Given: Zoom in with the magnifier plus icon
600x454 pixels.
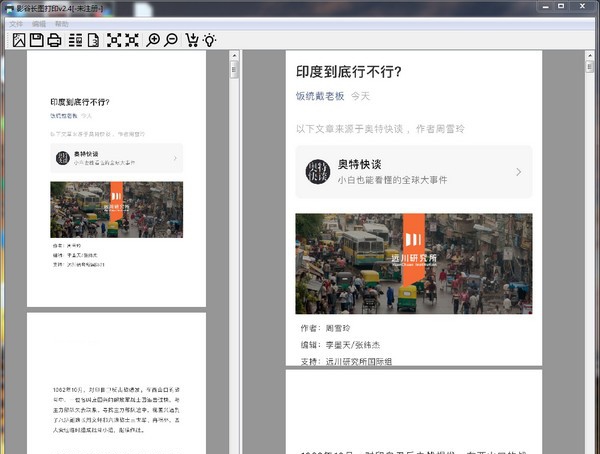Looking at the screenshot, I should point(153,40).
